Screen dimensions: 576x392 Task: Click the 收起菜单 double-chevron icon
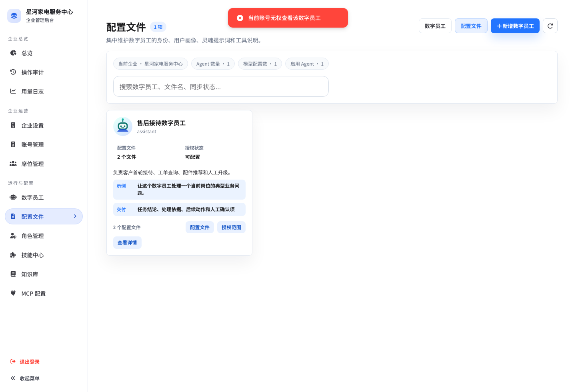(13, 378)
